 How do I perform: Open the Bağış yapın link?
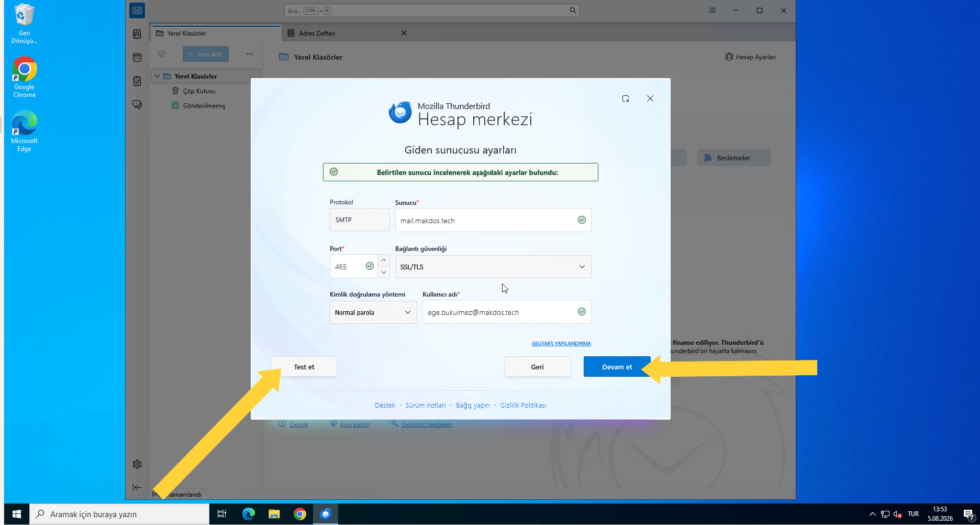pos(473,406)
